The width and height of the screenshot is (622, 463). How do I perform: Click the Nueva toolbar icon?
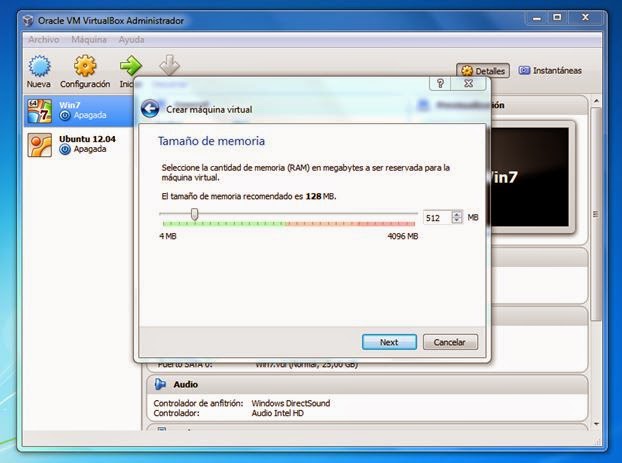click(39, 66)
